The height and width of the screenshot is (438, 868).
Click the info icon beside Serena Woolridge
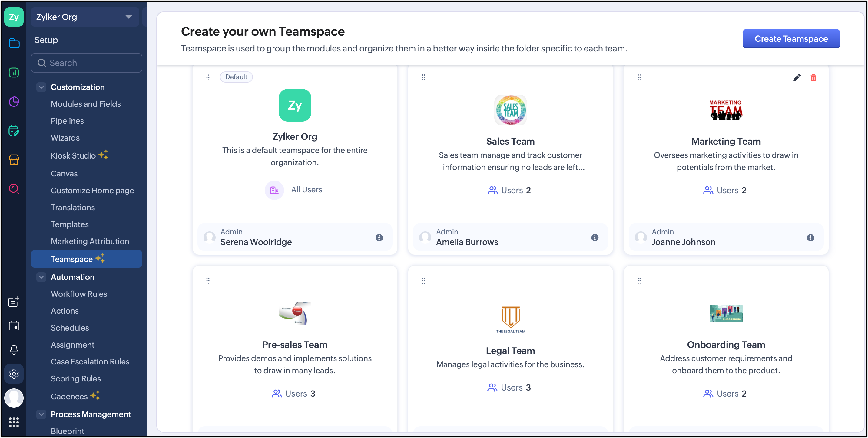click(x=379, y=238)
